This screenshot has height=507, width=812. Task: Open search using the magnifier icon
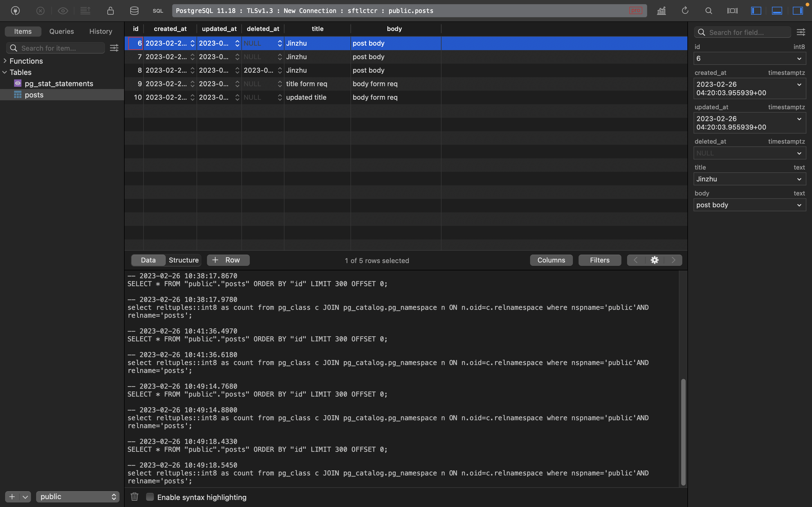(x=709, y=10)
